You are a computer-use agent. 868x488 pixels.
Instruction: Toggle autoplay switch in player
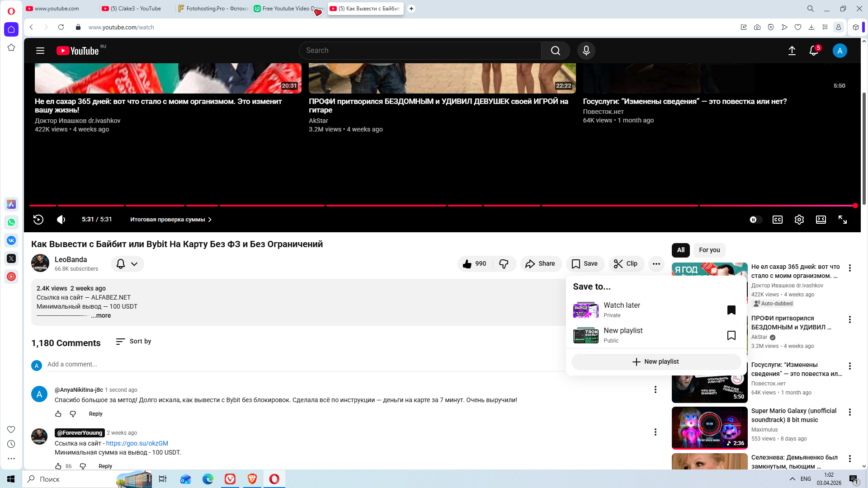[x=755, y=220]
